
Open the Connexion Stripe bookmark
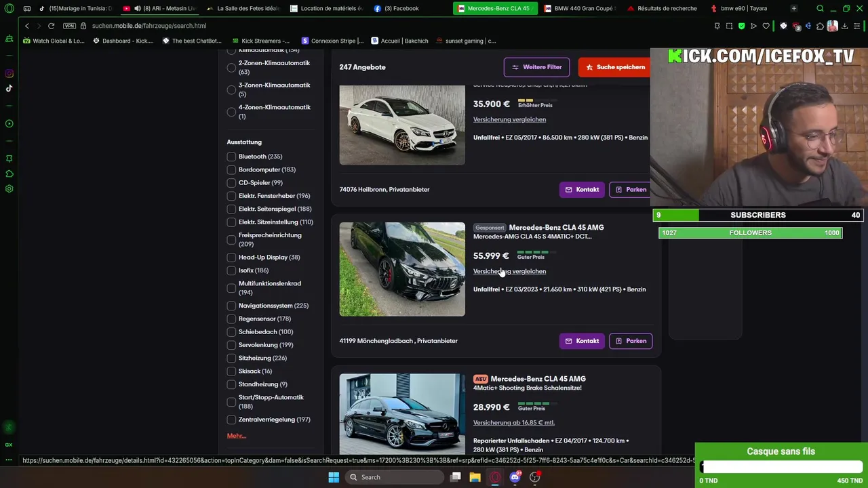click(x=332, y=41)
